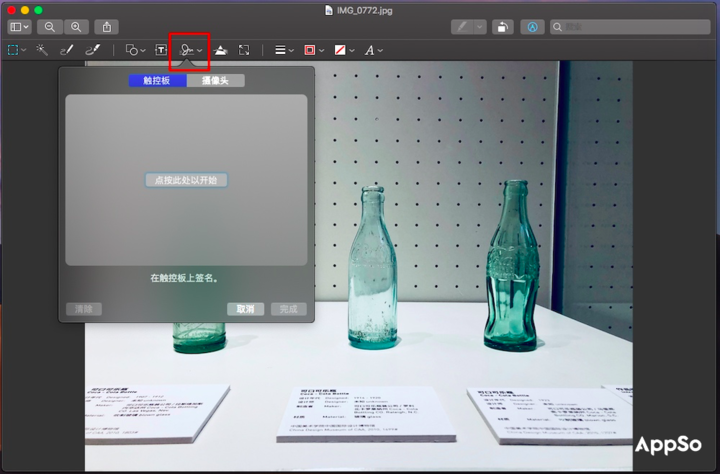Open the Shapes tool dropdown
Viewport: 720px width, 474px height.
point(134,49)
